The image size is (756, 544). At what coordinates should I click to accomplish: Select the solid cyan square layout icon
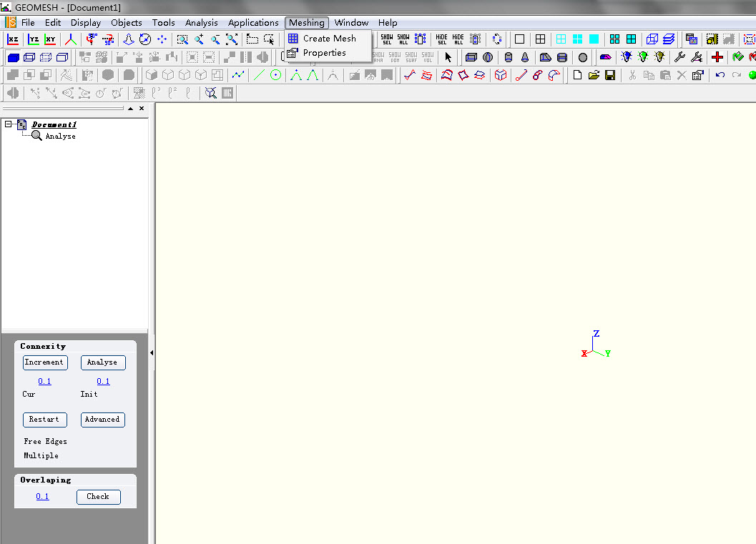(x=594, y=39)
